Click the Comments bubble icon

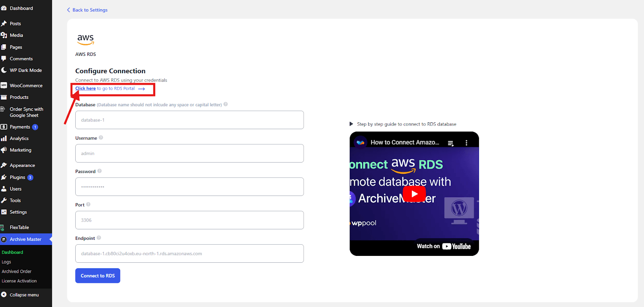[4, 59]
